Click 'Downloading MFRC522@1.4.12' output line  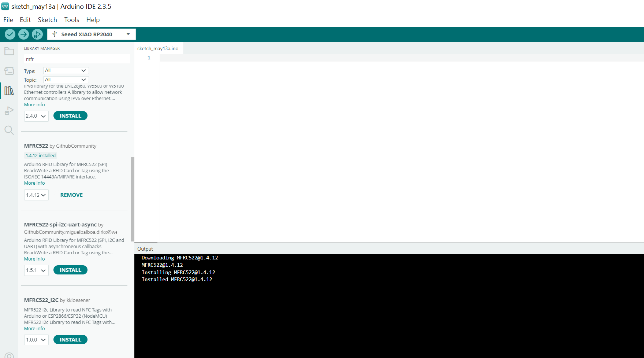180,258
